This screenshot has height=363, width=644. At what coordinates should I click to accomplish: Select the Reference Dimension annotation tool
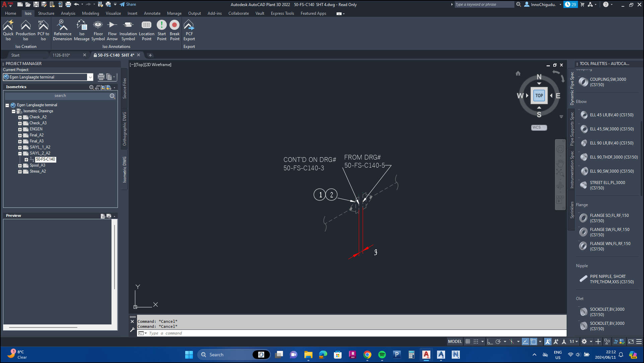tap(62, 30)
